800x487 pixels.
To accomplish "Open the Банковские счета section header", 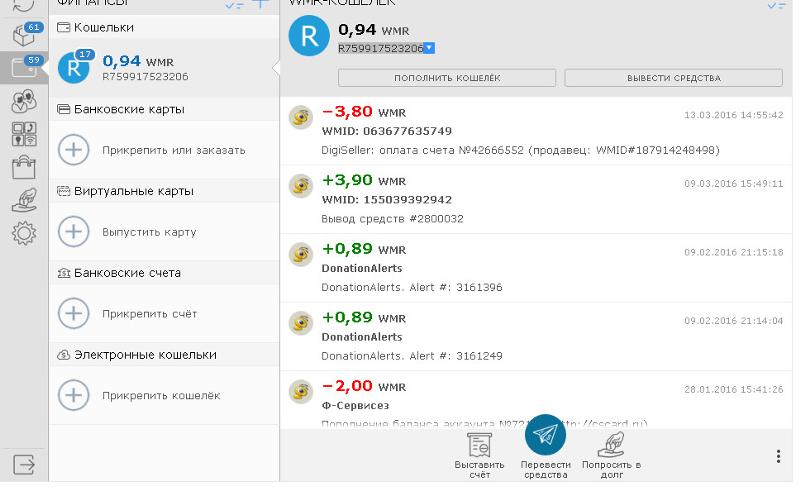I will click(x=164, y=272).
